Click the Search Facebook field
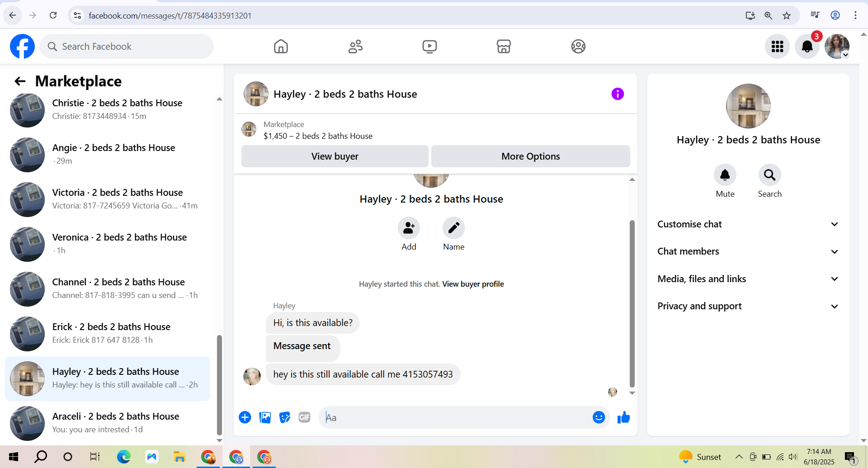Screen dimensions: 868x468 127,46
